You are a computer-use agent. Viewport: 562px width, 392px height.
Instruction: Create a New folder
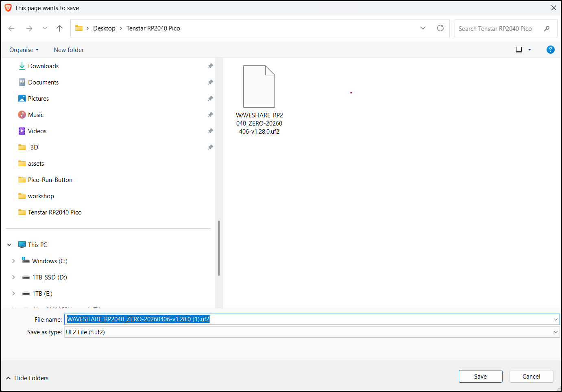pyautogui.click(x=69, y=50)
